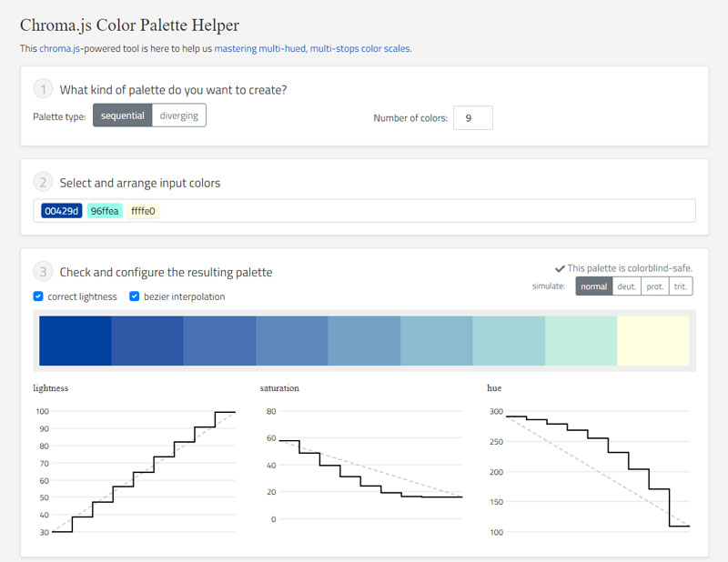The width and height of the screenshot is (728, 562).
Task: Click the 'simulate:' label
Action: 549,286
